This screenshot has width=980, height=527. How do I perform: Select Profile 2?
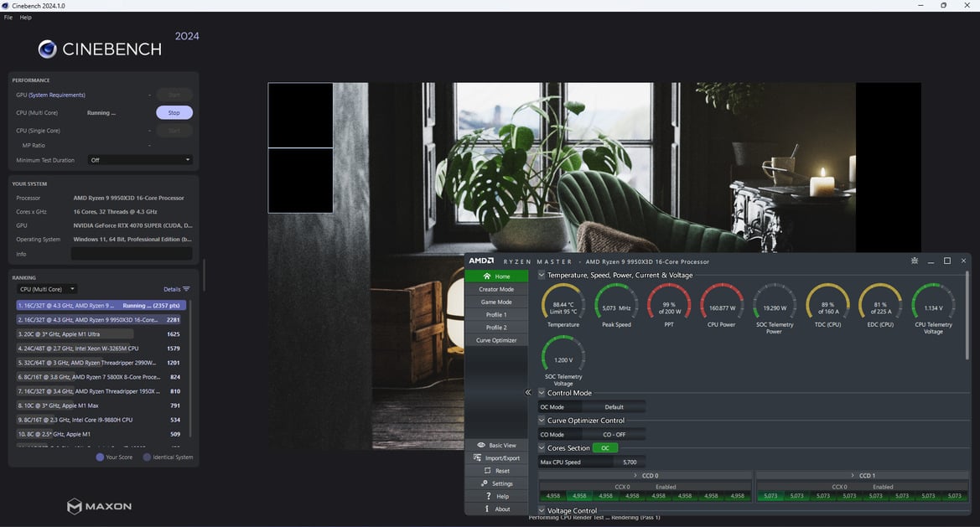coord(497,328)
